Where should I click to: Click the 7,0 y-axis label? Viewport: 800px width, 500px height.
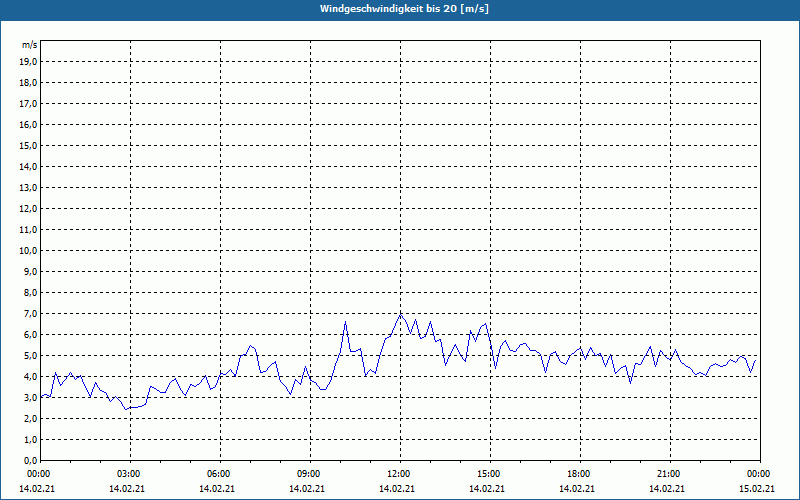[31, 314]
